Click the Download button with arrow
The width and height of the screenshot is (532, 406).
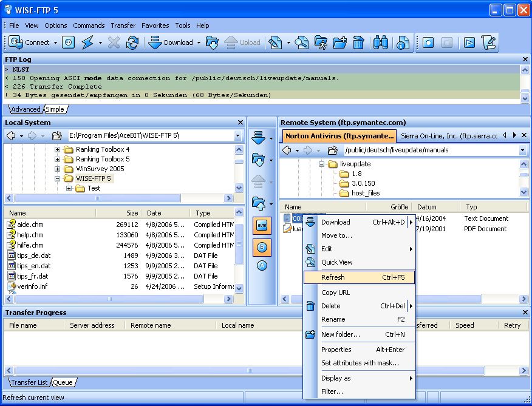(x=173, y=42)
